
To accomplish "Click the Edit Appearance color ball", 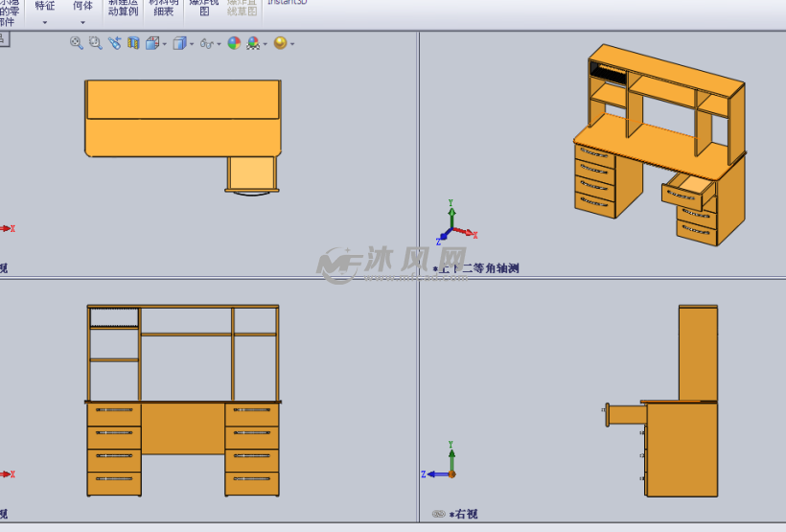I will pos(234,43).
